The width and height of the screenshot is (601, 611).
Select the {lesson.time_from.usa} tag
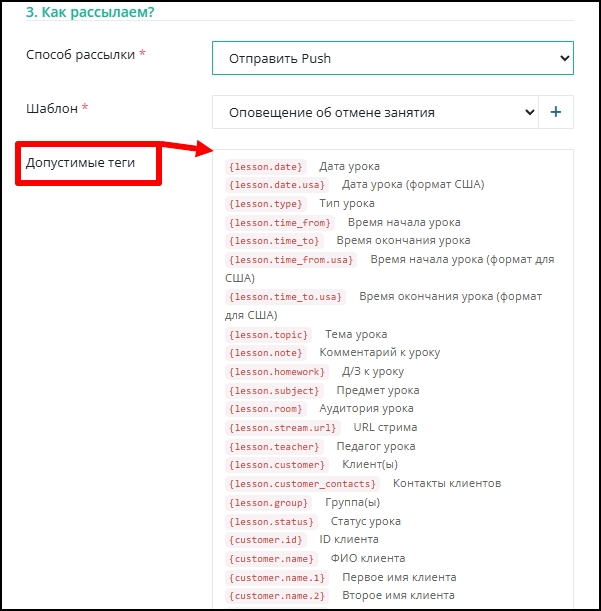point(291,260)
